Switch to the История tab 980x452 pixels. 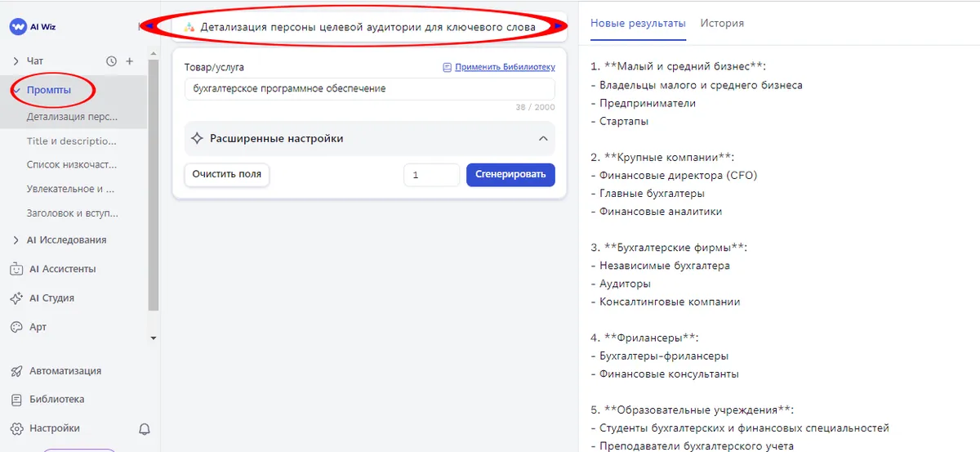coord(722,23)
